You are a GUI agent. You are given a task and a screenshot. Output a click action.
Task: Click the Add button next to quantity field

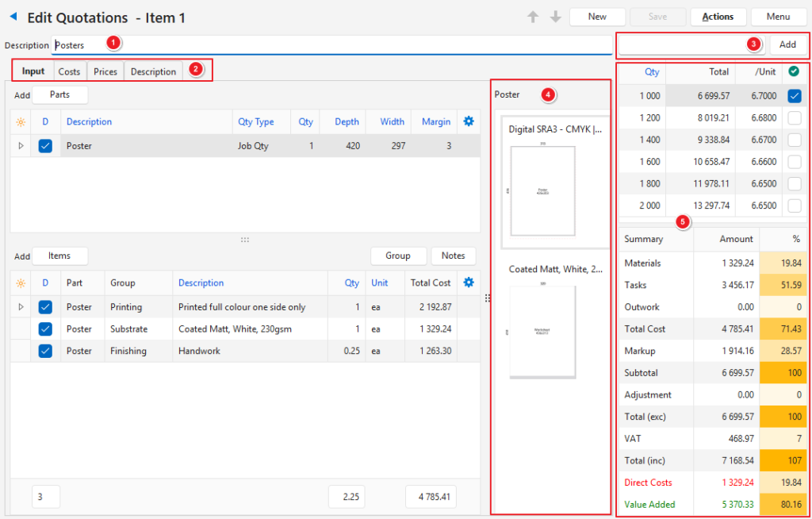(787, 44)
